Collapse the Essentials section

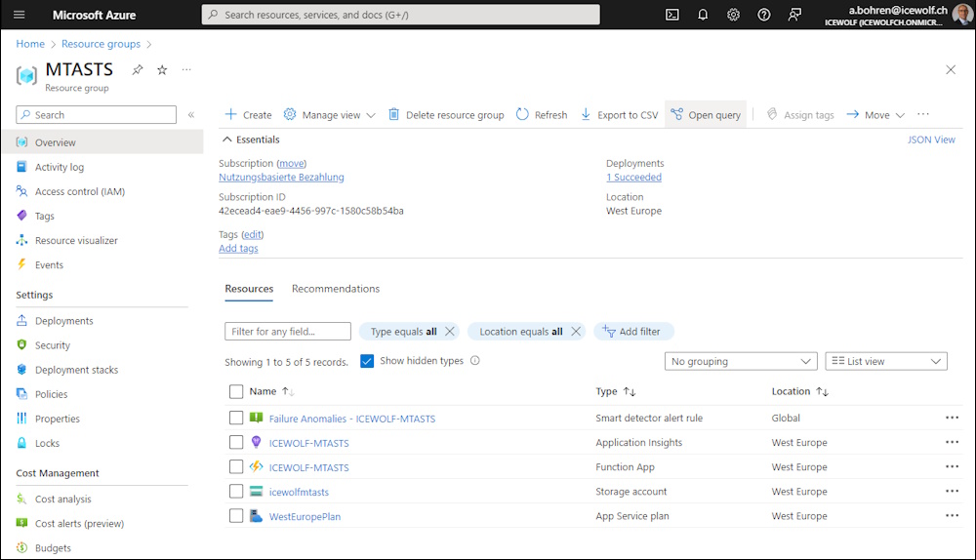pyautogui.click(x=251, y=140)
